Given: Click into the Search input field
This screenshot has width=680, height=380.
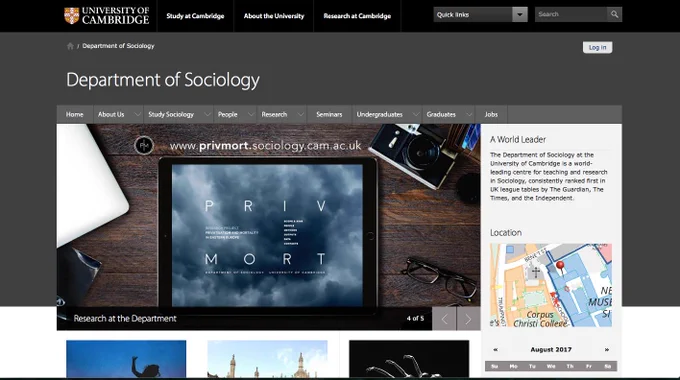Looking at the screenshot, I should coord(571,14).
